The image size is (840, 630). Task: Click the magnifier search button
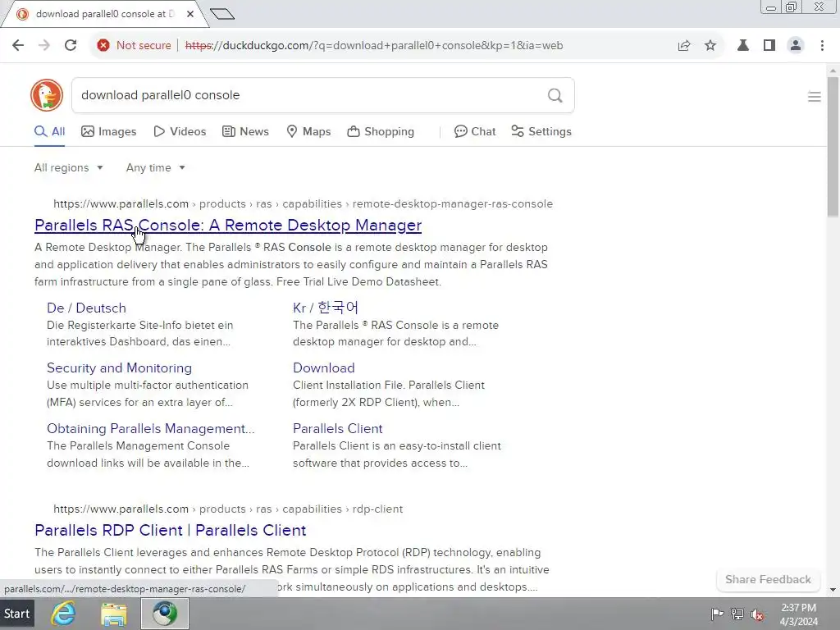tap(555, 95)
